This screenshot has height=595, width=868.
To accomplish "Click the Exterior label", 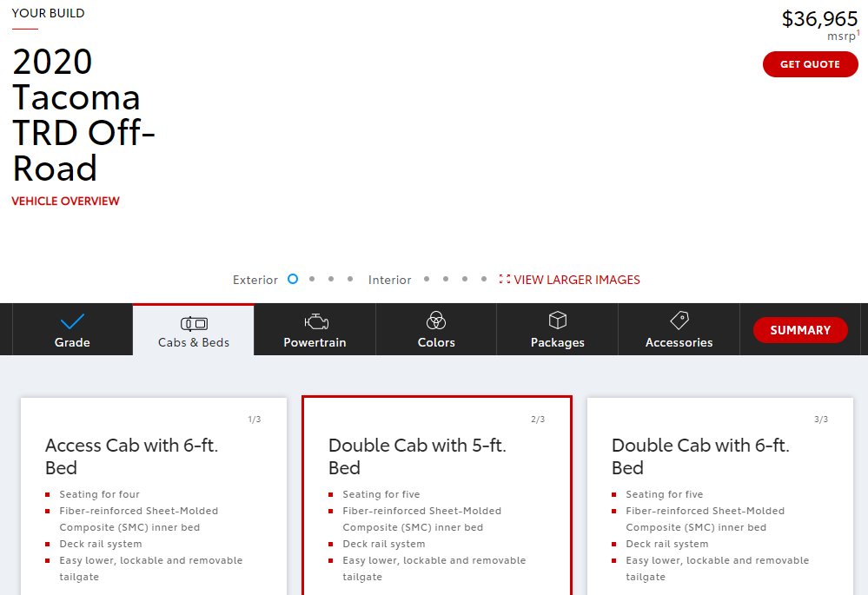I will coord(255,280).
